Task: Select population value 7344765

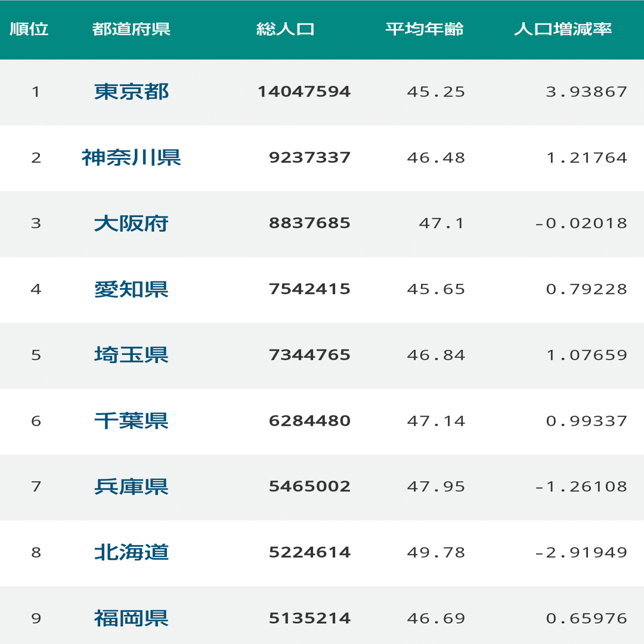Action: [310, 355]
